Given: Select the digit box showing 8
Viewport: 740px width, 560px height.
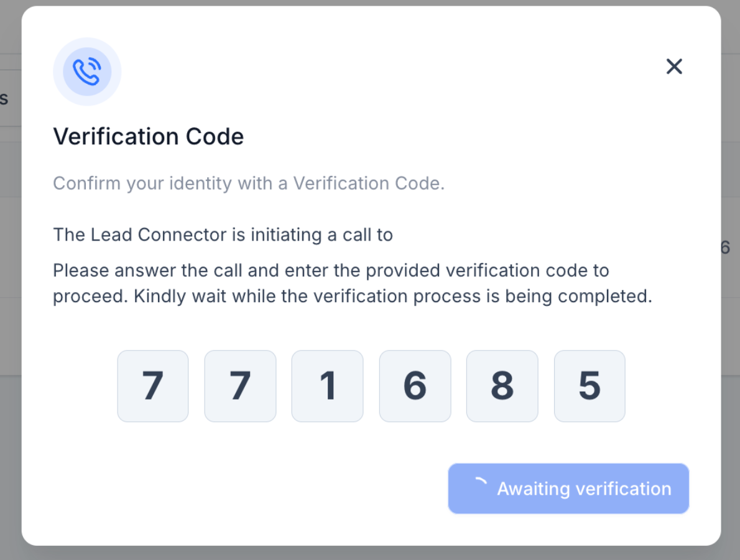Looking at the screenshot, I should 502,386.
